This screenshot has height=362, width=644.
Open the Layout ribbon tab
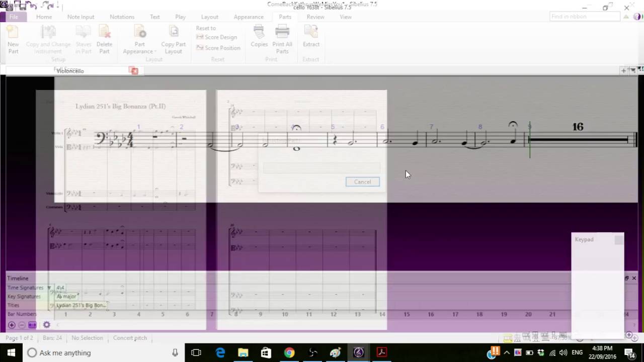point(210,17)
